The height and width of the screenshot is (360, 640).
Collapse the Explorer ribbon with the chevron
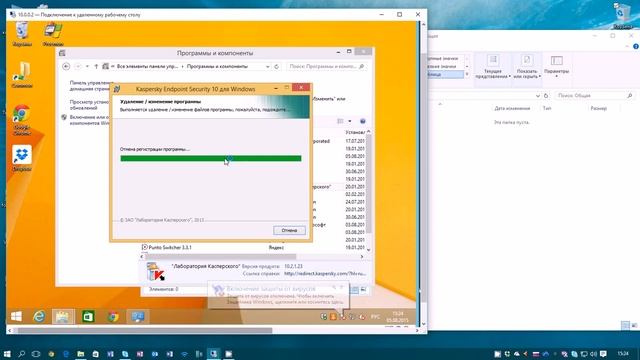pyautogui.click(x=627, y=46)
